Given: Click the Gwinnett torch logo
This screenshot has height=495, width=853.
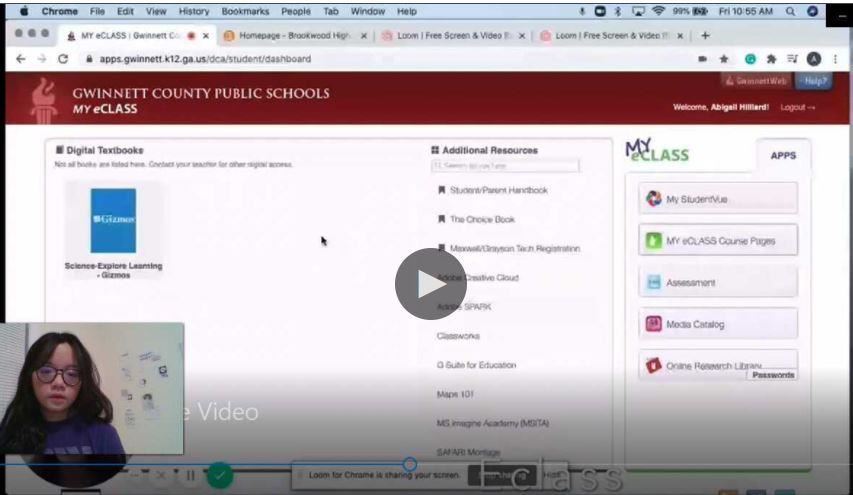Looking at the screenshot, I should (44, 101).
